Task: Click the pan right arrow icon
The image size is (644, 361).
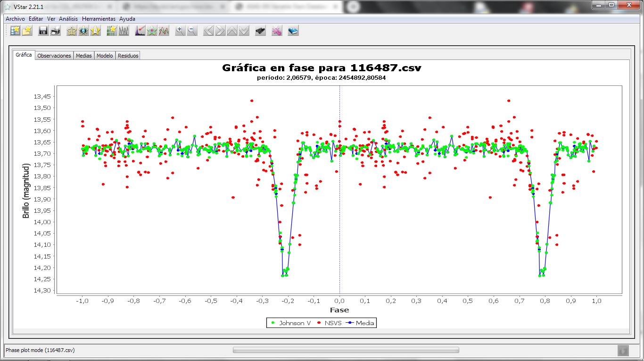Action: [220, 31]
